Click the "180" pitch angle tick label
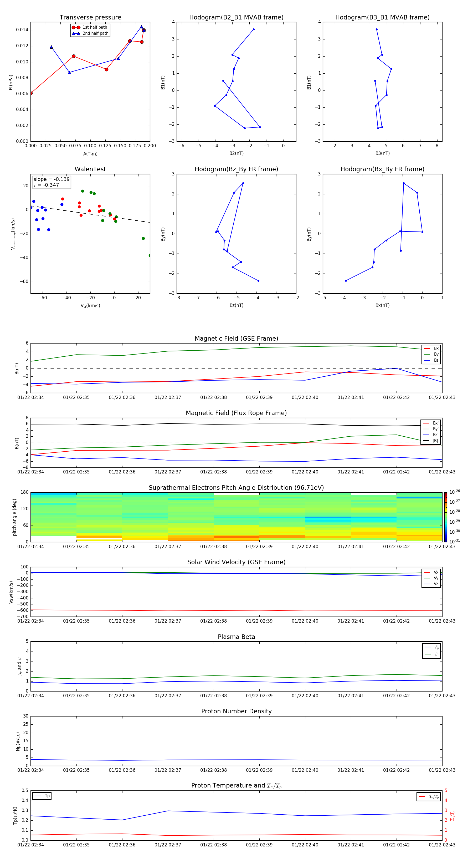473x868 pixels. point(25,492)
